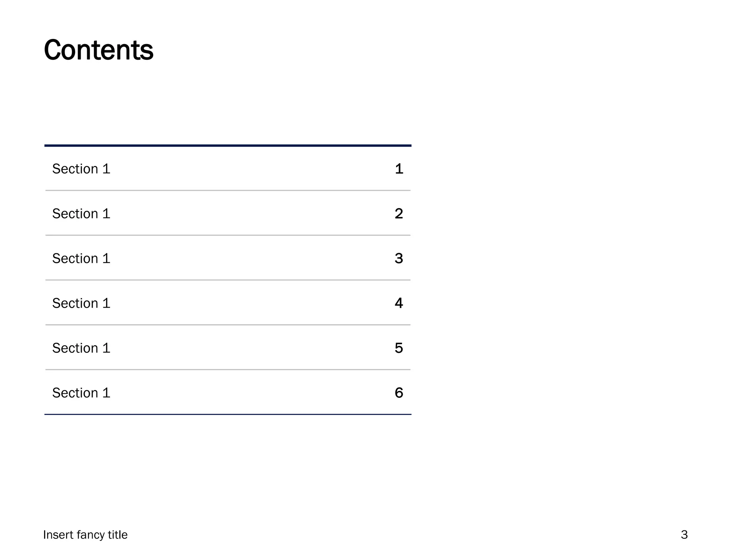This screenshot has height=560, width=747.
Task: Open the Section 1 entry beside page 2
Action: [x=81, y=214]
